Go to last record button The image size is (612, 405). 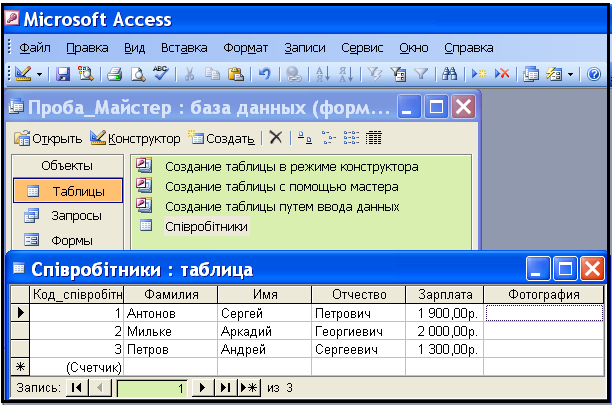(226, 388)
